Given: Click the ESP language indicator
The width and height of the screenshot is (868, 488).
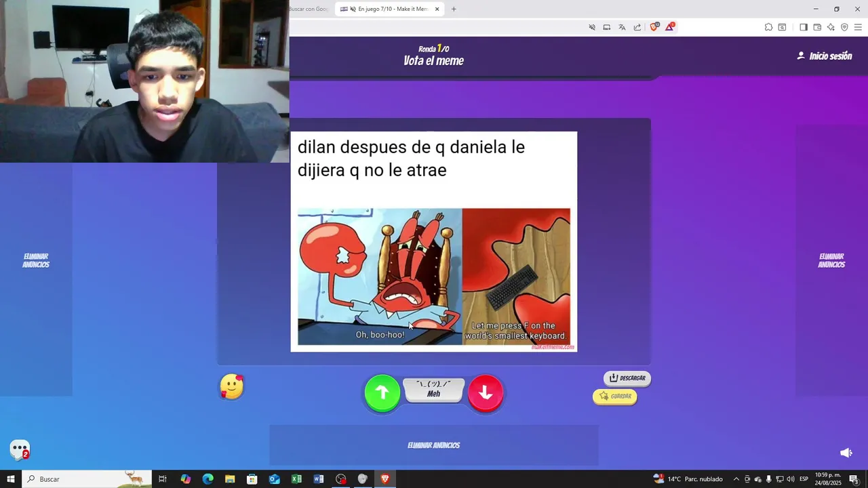Looking at the screenshot, I should (804, 479).
